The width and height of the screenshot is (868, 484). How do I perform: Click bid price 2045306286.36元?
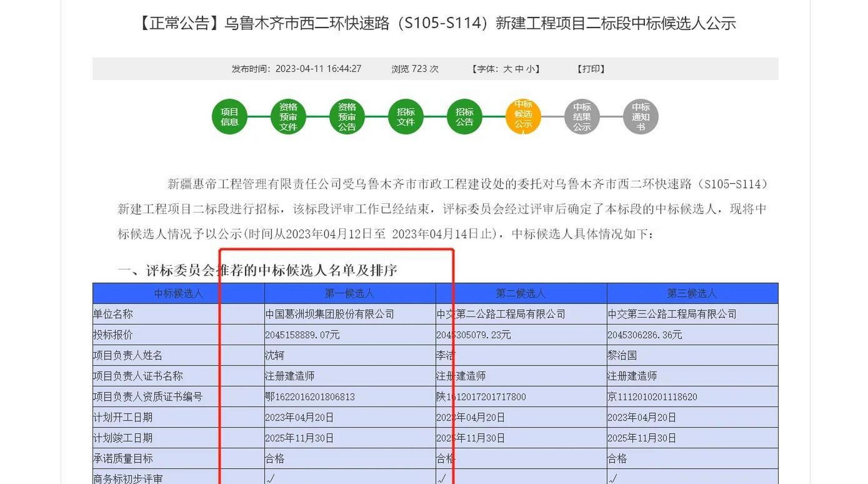[645, 335]
